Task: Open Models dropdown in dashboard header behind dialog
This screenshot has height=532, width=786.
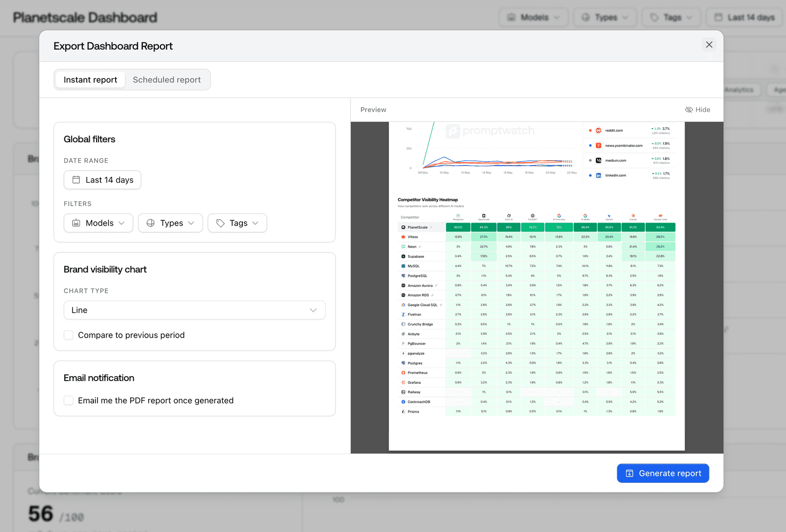Action: point(533,18)
